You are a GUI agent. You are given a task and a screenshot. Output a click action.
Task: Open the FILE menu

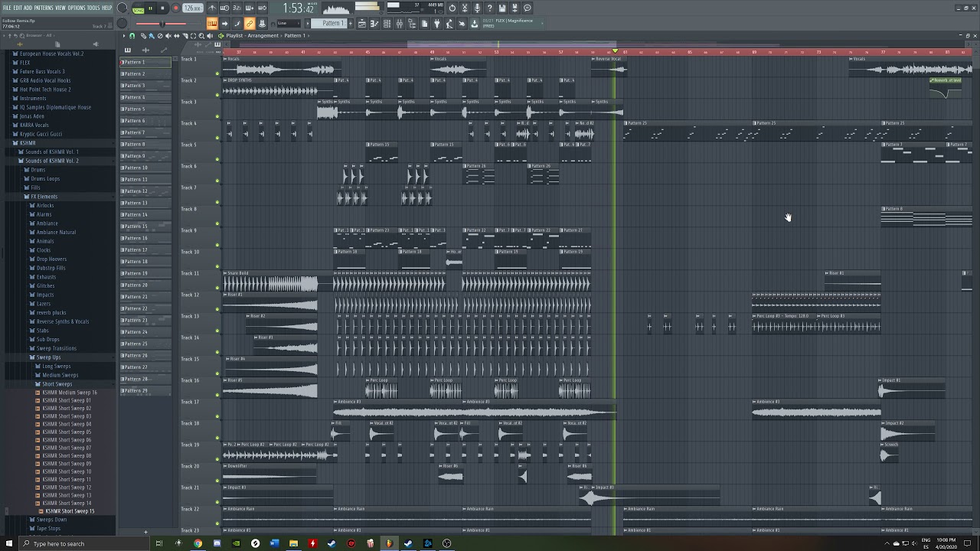click(x=6, y=8)
